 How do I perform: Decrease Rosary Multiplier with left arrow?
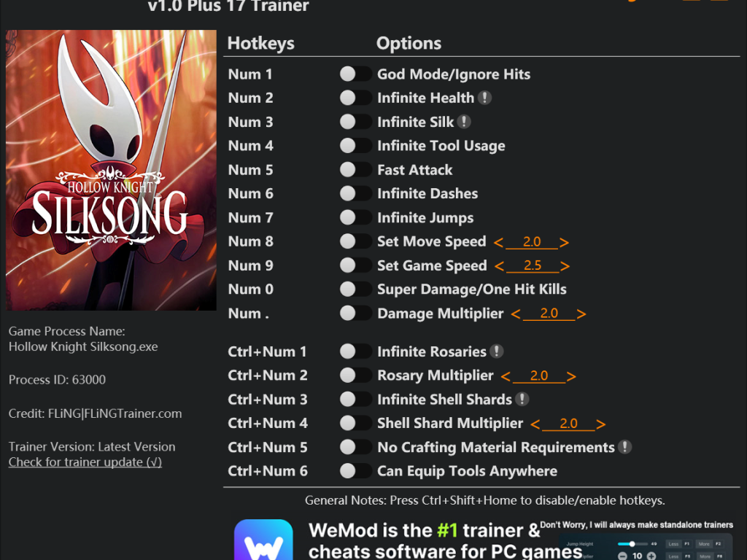pyautogui.click(x=506, y=377)
